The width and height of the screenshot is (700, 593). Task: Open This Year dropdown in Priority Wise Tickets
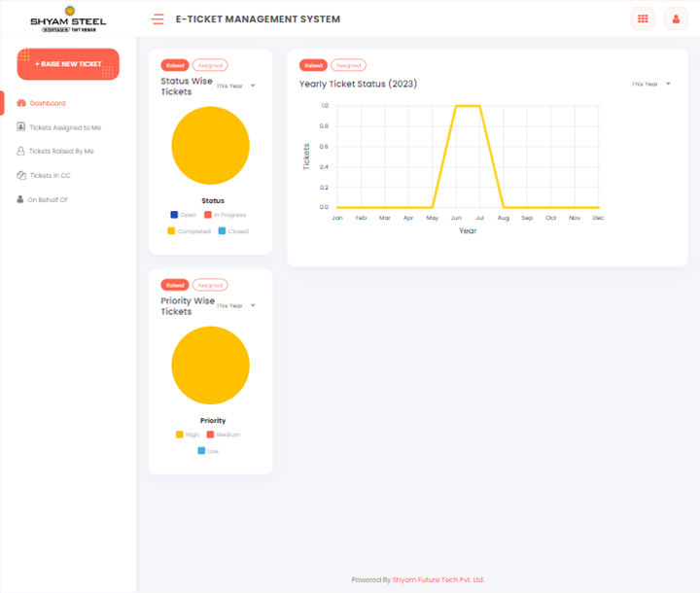(x=236, y=305)
